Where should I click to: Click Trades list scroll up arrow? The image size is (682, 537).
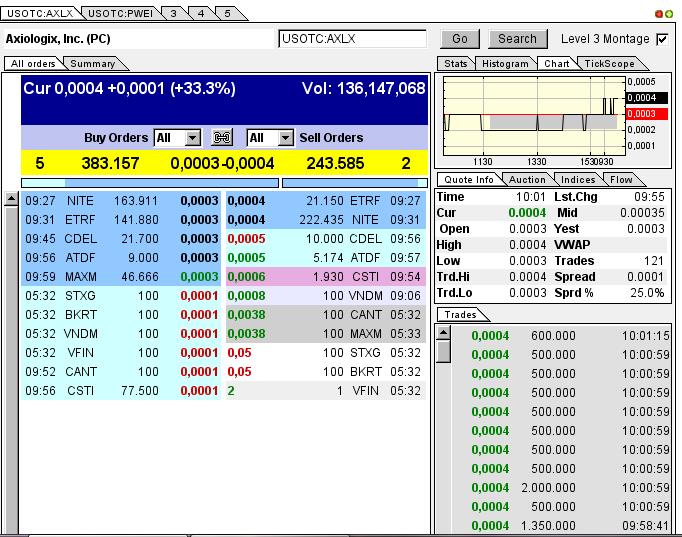tap(443, 333)
